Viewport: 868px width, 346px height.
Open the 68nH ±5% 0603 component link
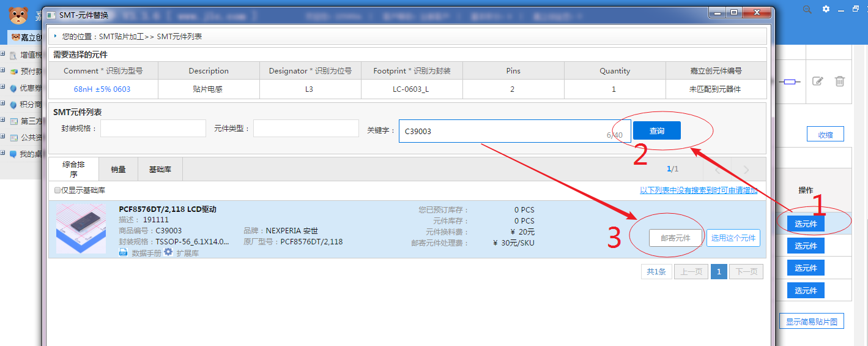(x=102, y=89)
